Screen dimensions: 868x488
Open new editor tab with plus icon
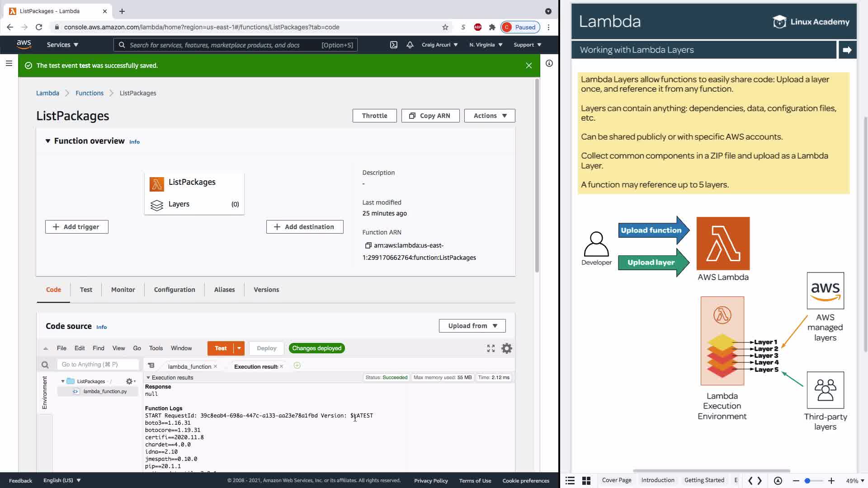click(297, 366)
